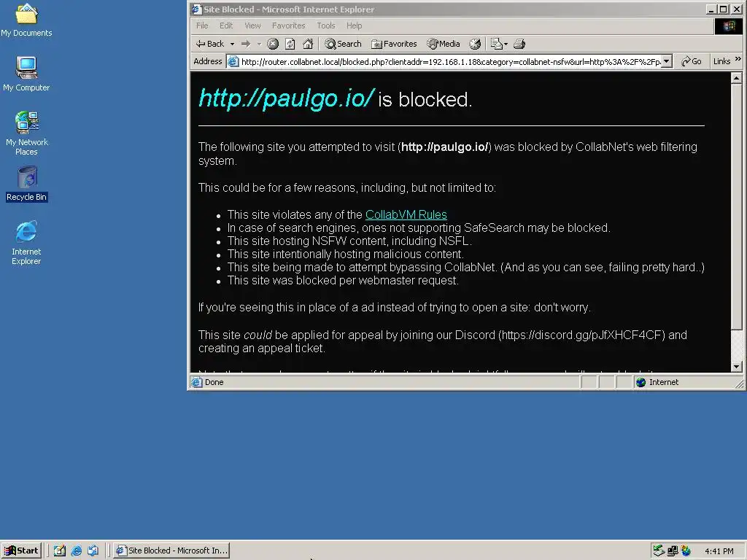Open Forward history dropdown arrow
Image resolution: width=747 pixels, height=560 pixels.
(x=259, y=44)
